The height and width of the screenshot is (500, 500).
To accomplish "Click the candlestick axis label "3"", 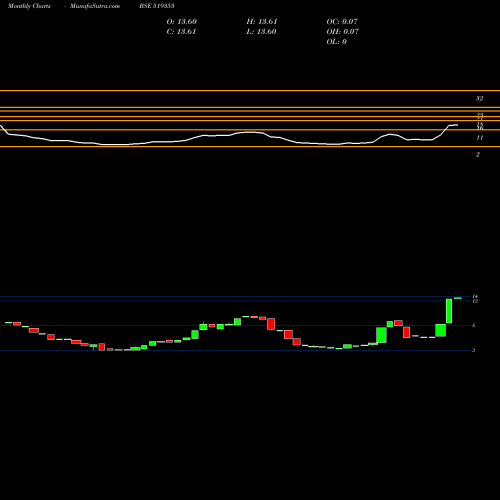I will pyautogui.click(x=473, y=350).
